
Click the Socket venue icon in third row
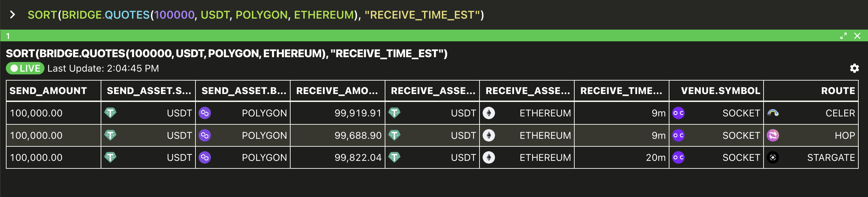(x=678, y=157)
